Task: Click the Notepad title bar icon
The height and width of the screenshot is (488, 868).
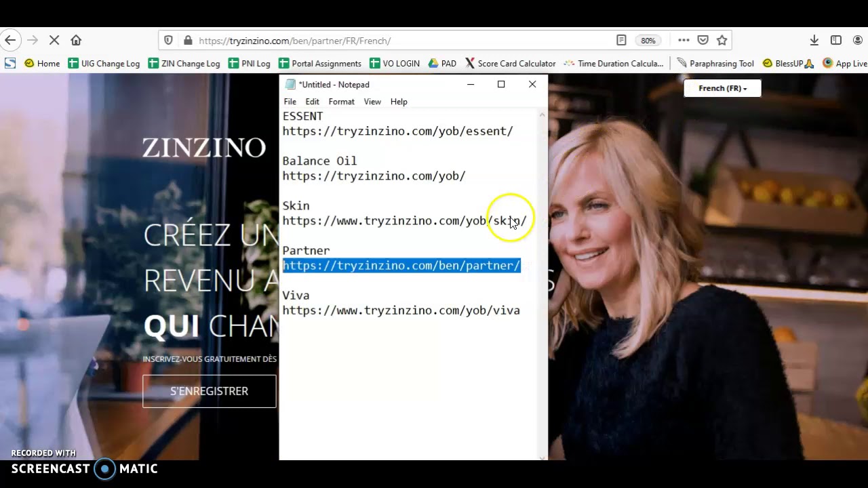Action: click(290, 85)
